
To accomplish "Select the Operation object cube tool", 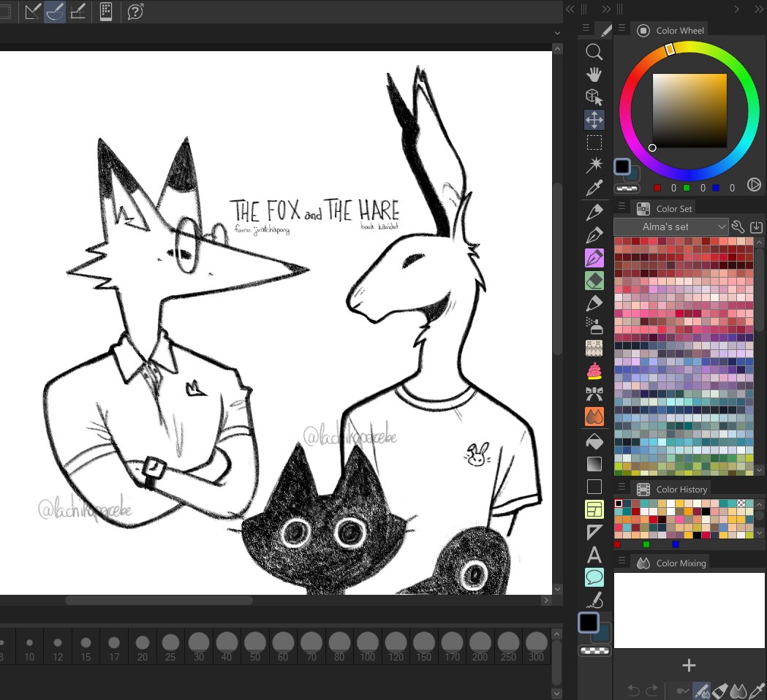I will pyautogui.click(x=594, y=96).
